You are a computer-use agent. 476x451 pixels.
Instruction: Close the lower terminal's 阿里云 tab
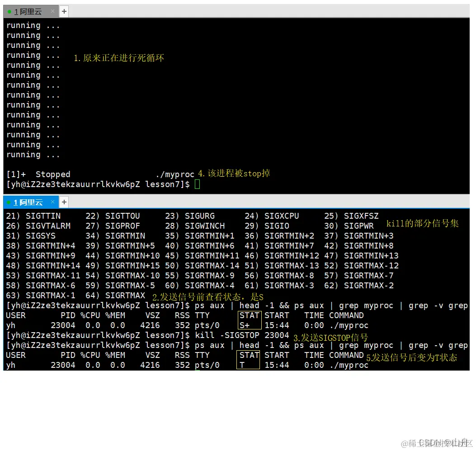[52, 202]
